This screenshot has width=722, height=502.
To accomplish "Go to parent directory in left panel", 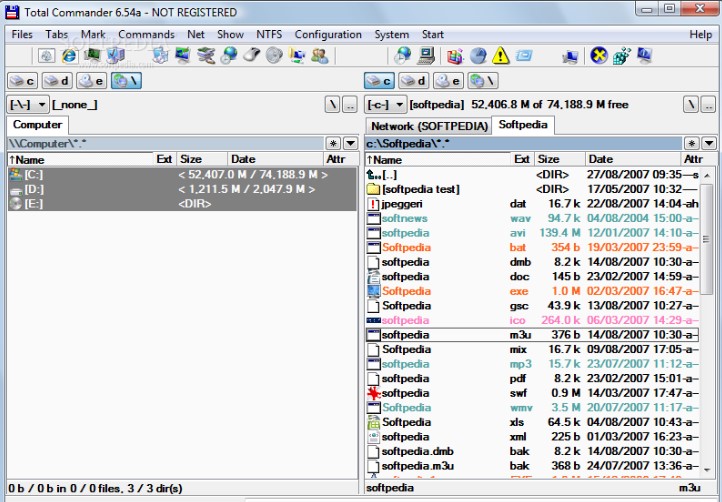I will [x=350, y=105].
